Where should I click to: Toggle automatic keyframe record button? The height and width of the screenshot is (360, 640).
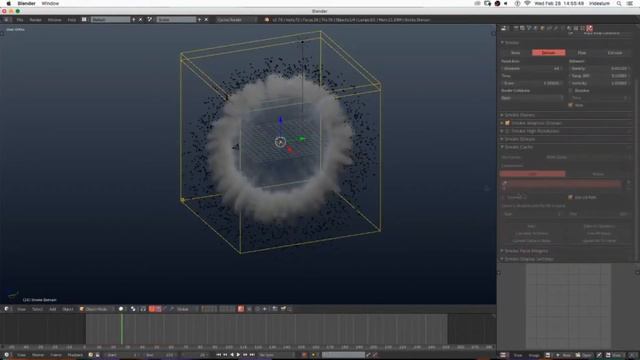pos(304,355)
